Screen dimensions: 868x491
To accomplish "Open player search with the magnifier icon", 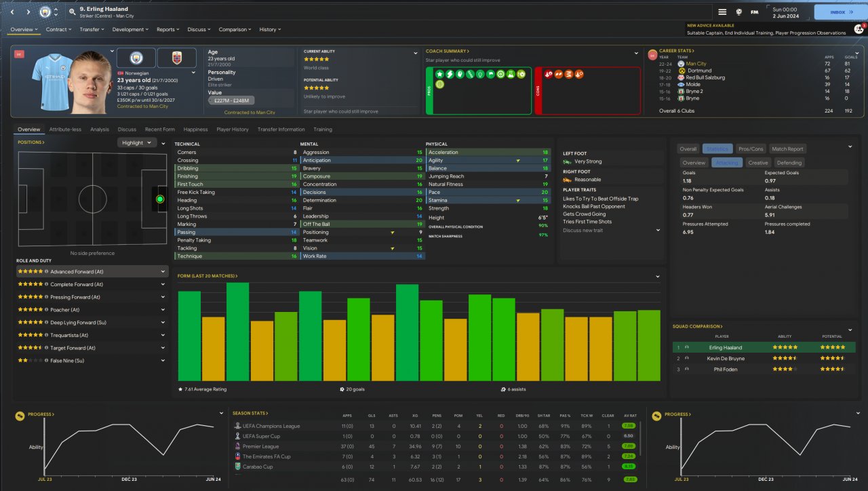I will click(x=72, y=12).
